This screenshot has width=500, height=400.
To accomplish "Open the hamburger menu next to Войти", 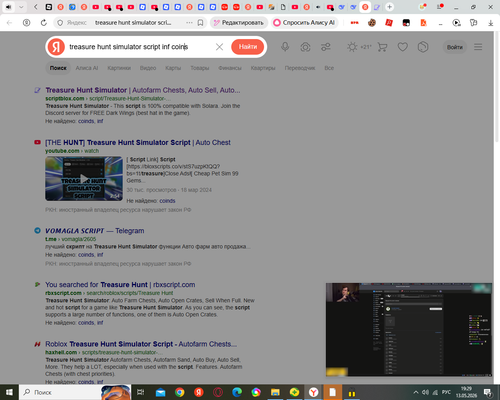I will [478, 47].
